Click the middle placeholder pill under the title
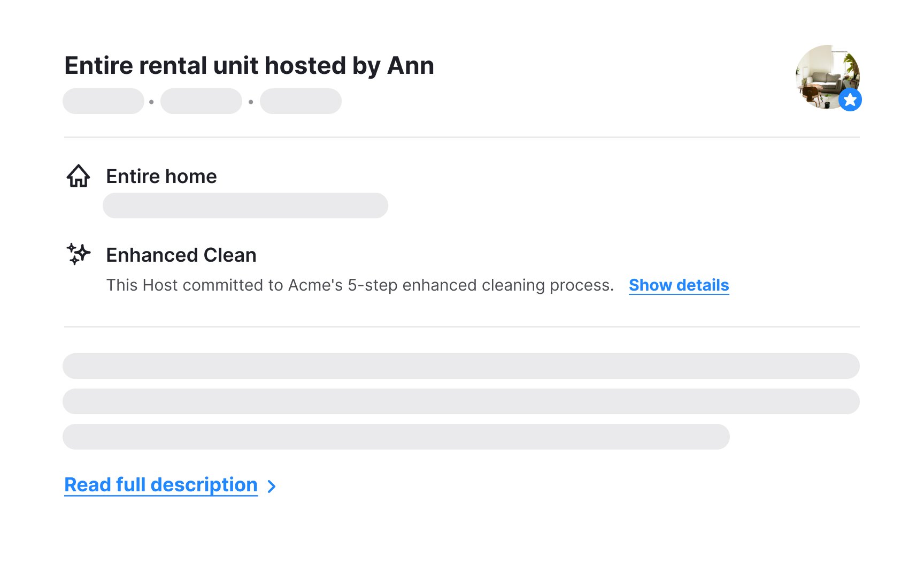This screenshot has height=578, width=924. click(201, 101)
